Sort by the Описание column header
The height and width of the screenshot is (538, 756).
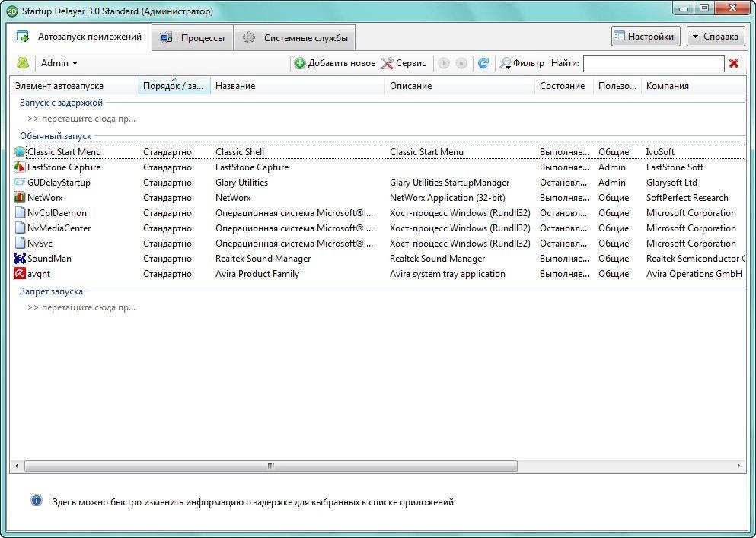pyautogui.click(x=460, y=86)
